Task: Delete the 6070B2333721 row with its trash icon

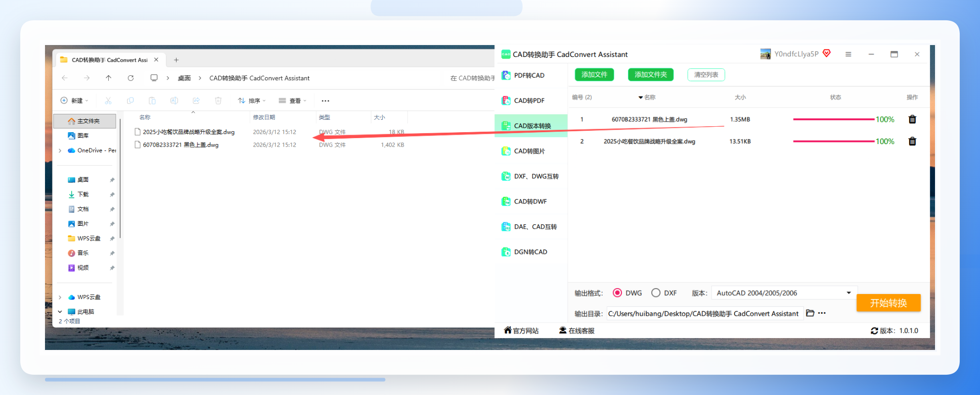Action: coord(912,119)
